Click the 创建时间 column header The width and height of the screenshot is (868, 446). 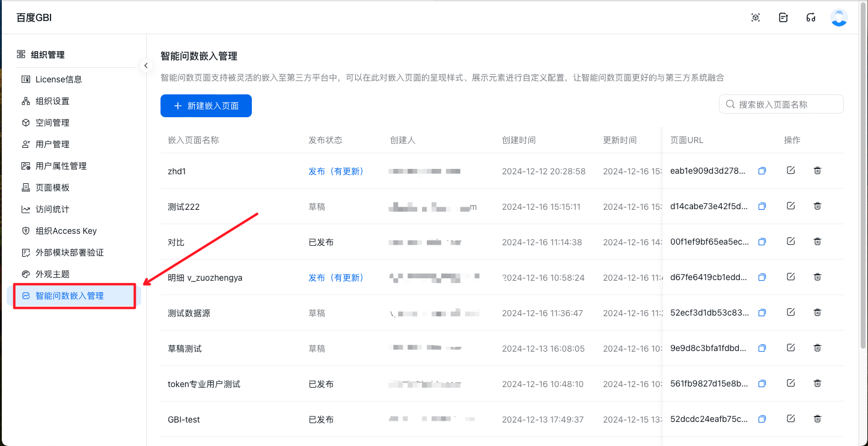click(519, 140)
